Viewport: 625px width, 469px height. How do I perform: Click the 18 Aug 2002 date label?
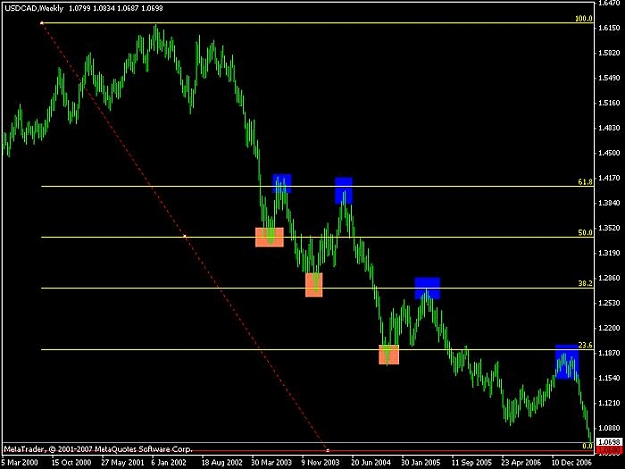[222, 463]
